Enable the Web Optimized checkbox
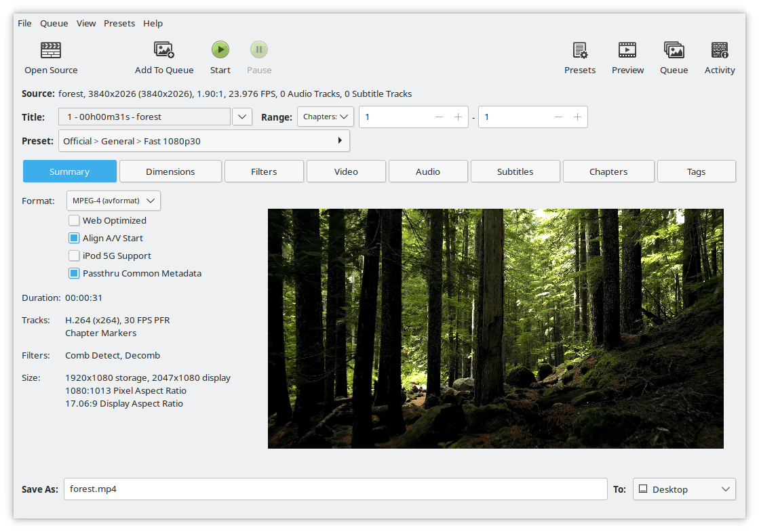759x532 pixels. pos(74,220)
